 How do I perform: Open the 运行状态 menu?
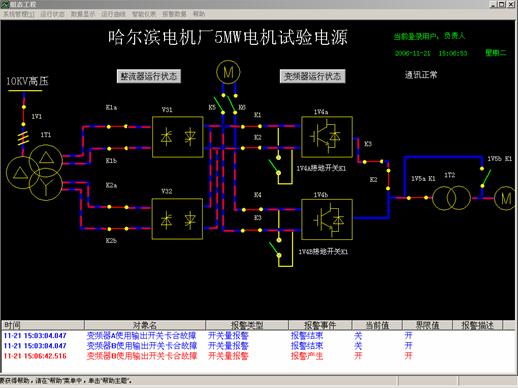(x=52, y=14)
